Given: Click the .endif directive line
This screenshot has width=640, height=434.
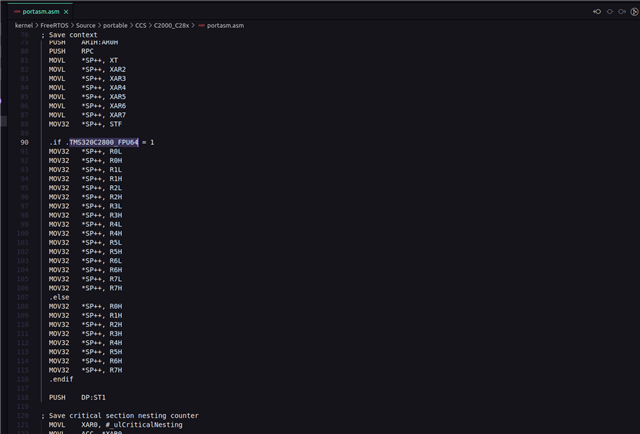Looking at the screenshot, I should (x=61, y=379).
